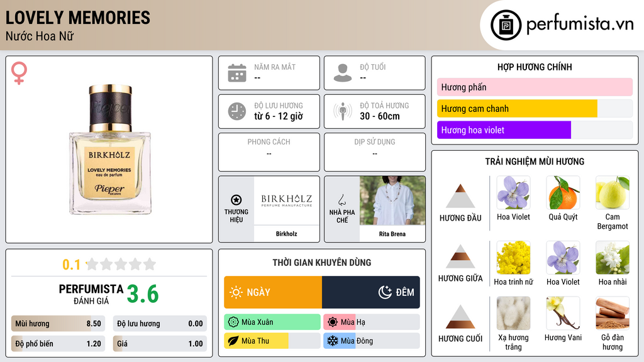Screen dimensions: 644x362
Task: Open the Rita Brena perfumer link
Action: [x=392, y=234]
